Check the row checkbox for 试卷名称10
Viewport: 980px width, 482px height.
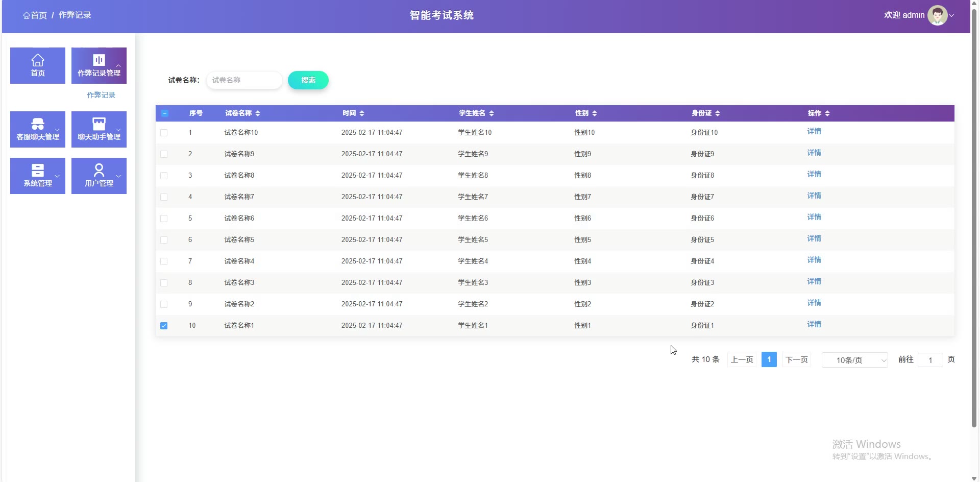164,133
